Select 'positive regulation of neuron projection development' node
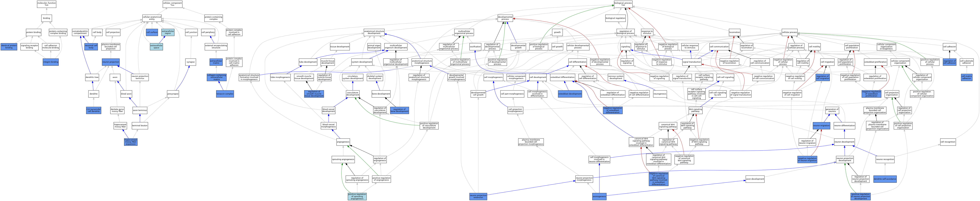 (x=861, y=196)
